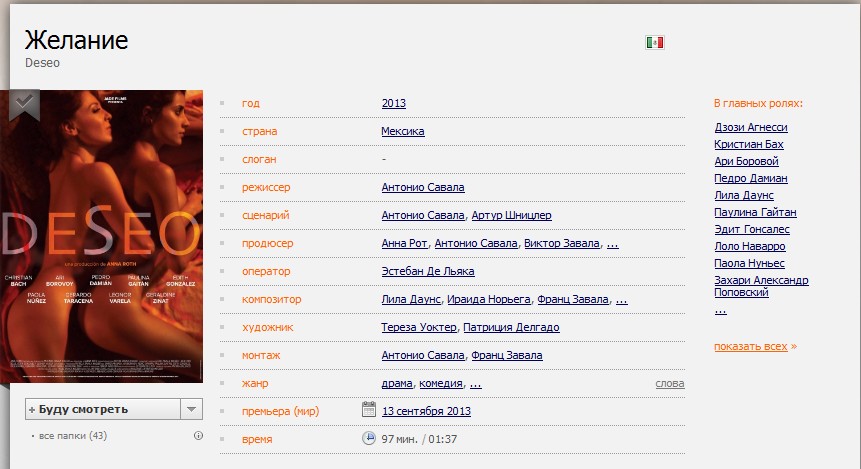Open actor Лоло Наварро link

(750, 247)
